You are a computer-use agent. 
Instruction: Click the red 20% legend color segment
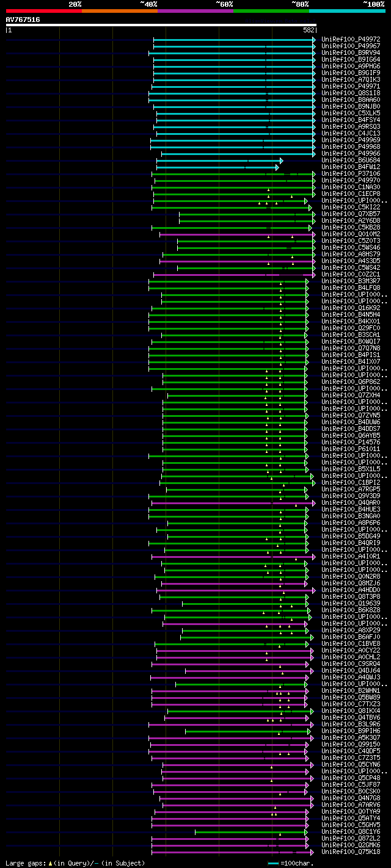tap(44, 11)
